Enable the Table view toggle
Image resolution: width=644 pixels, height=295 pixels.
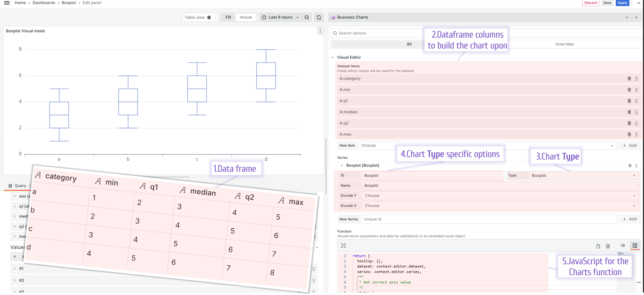[209, 17]
